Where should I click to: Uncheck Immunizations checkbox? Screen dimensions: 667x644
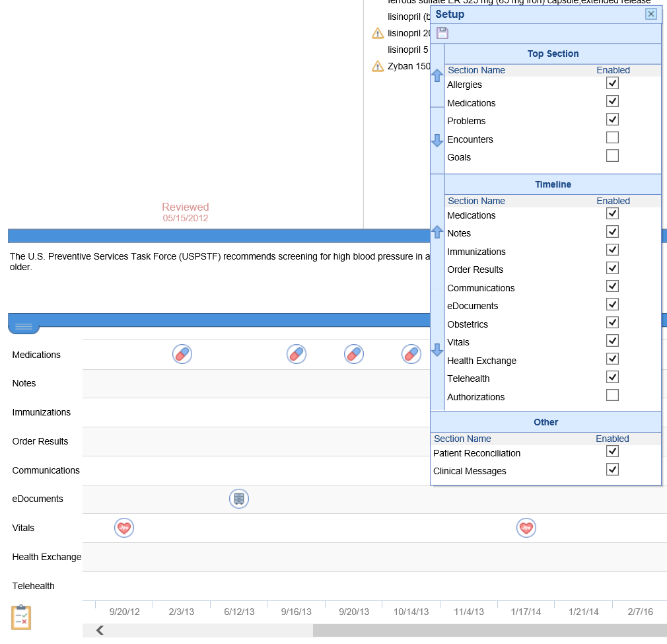pos(613,250)
